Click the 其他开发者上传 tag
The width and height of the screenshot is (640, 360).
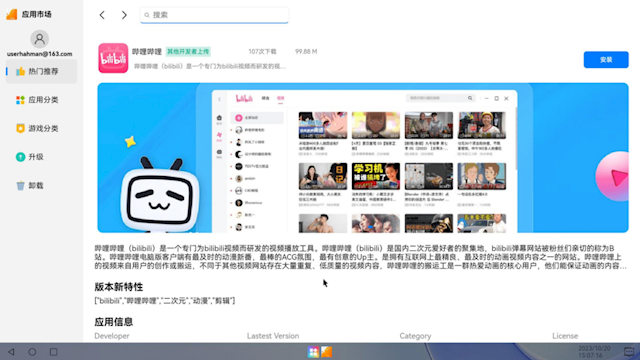pos(188,51)
